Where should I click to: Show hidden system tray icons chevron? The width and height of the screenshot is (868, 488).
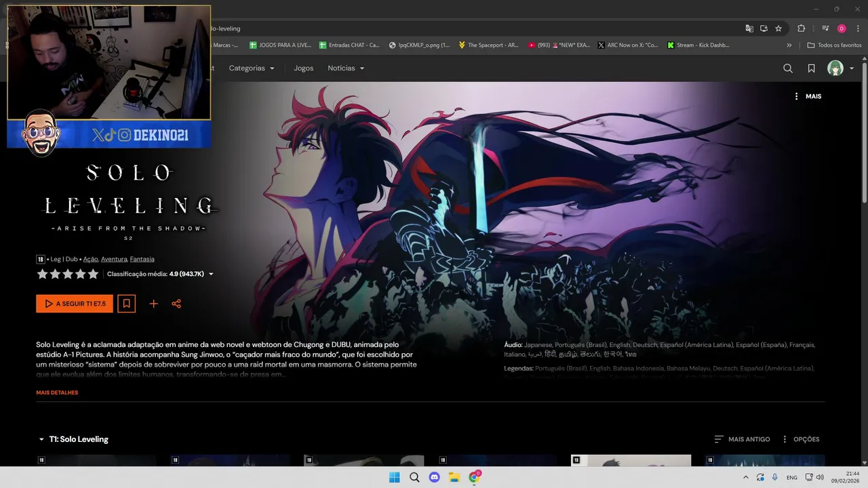point(745,477)
